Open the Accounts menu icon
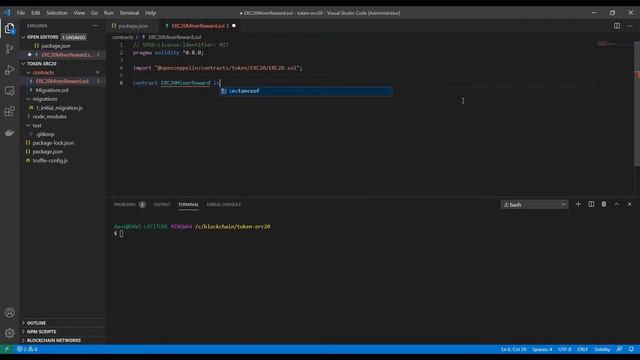Viewport: 640px width, 360px height. click(9, 313)
